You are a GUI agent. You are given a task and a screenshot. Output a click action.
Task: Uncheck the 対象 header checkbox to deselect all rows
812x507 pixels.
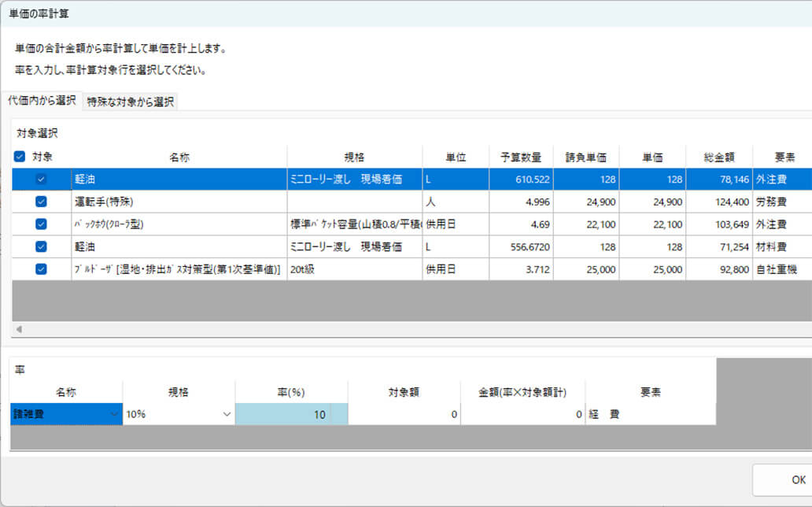18,155
